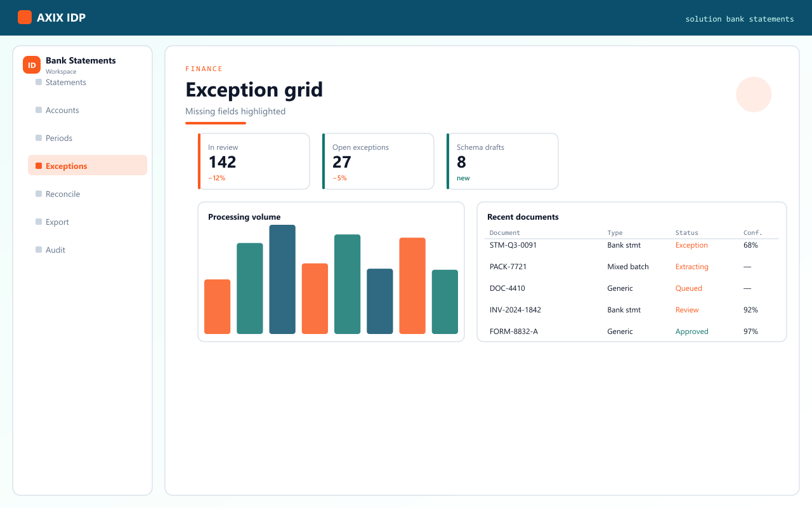Open the Audit section
This screenshot has height=508, width=812.
(x=88, y=250)
